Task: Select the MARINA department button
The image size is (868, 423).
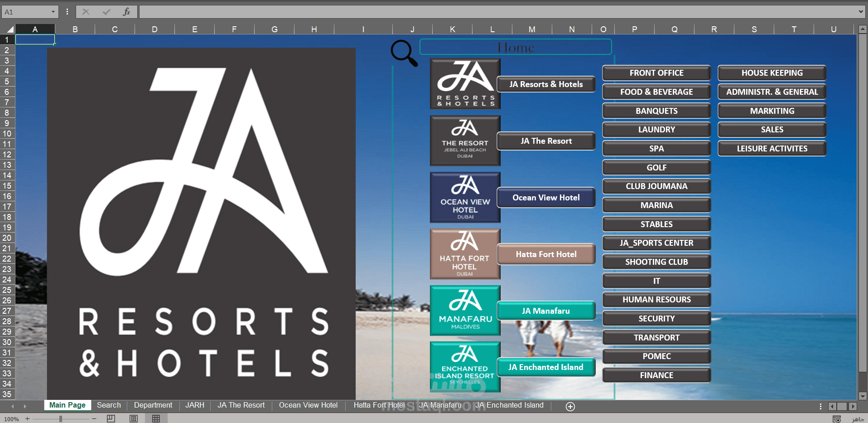Action: click(x=656, y=205)
